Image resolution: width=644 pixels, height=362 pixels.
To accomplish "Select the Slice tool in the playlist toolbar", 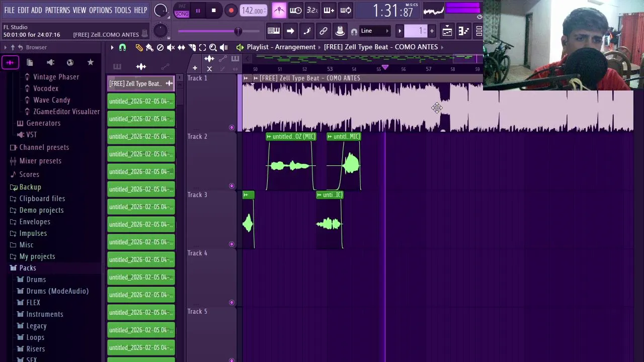I will point(192,47).
